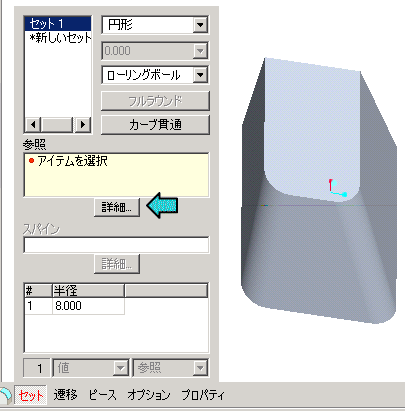
Task: Click the 半径 column header
Action: click(x=88, y=291)
